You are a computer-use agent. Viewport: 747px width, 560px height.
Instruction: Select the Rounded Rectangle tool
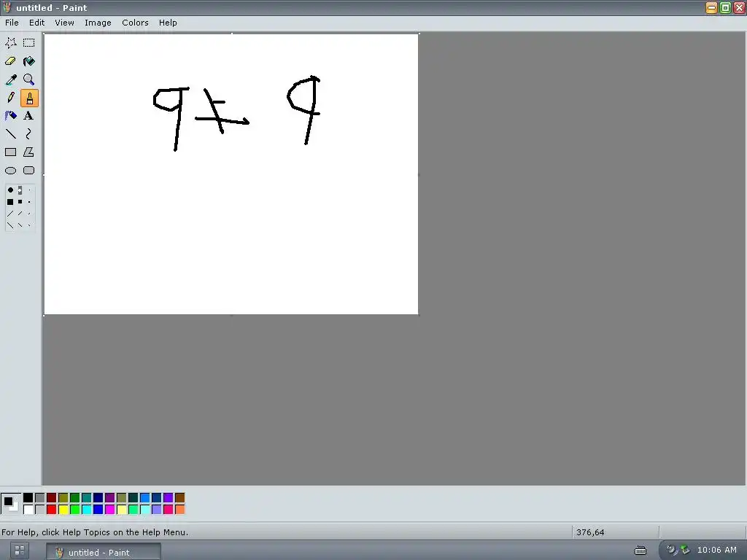click(x=28, y=171)
